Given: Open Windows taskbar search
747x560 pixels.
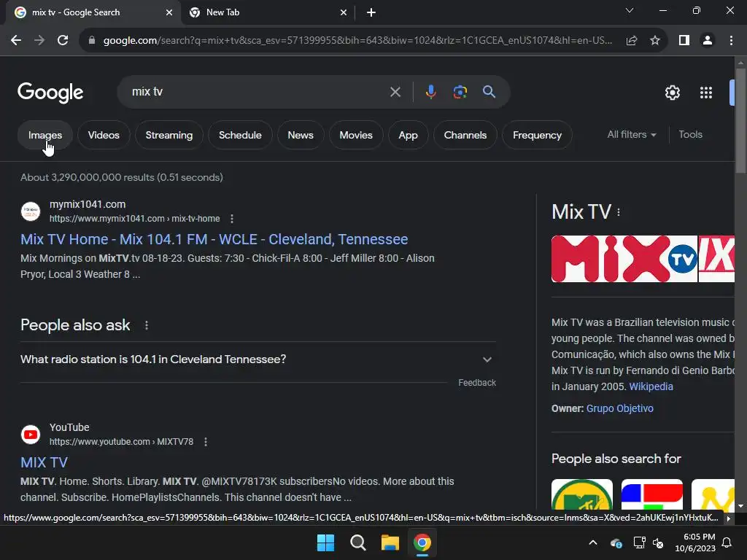Looking at the screenshot, I should (357, 542).
